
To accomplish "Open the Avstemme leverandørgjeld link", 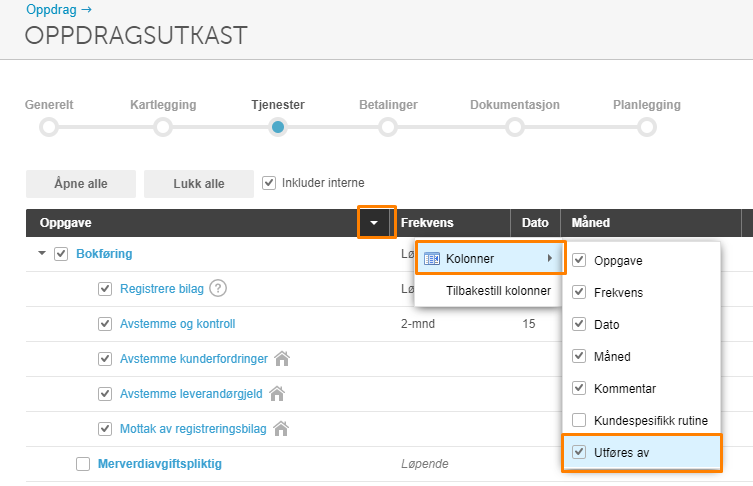I will pyautogui.click(x=191, y=394).
